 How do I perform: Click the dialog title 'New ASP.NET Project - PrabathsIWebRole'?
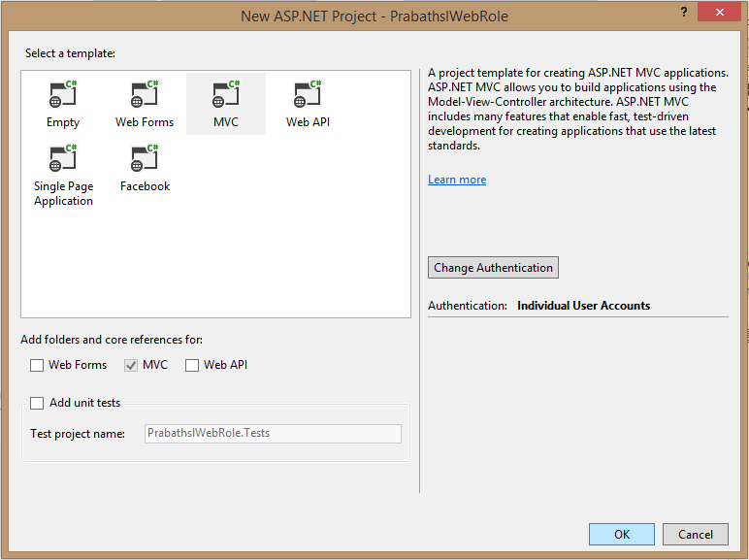pos(374,16)
